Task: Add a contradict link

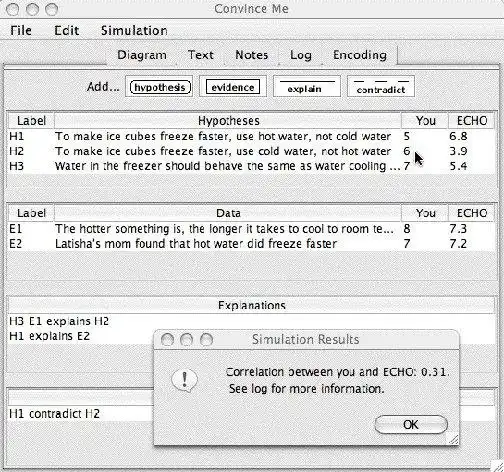Action: tap(381, 87)
